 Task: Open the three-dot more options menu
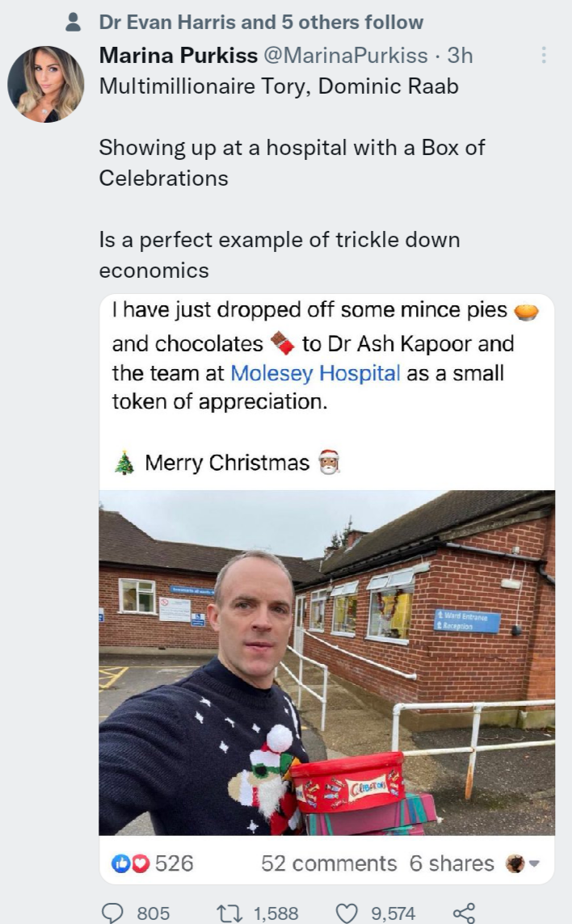pyautogui.click(x=545, y=55)
